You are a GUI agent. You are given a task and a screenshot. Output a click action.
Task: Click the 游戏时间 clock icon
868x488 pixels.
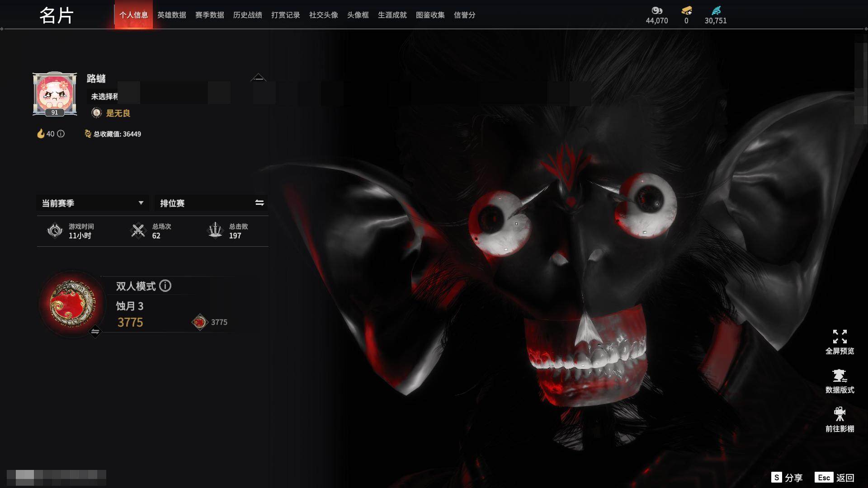point(55,230)
